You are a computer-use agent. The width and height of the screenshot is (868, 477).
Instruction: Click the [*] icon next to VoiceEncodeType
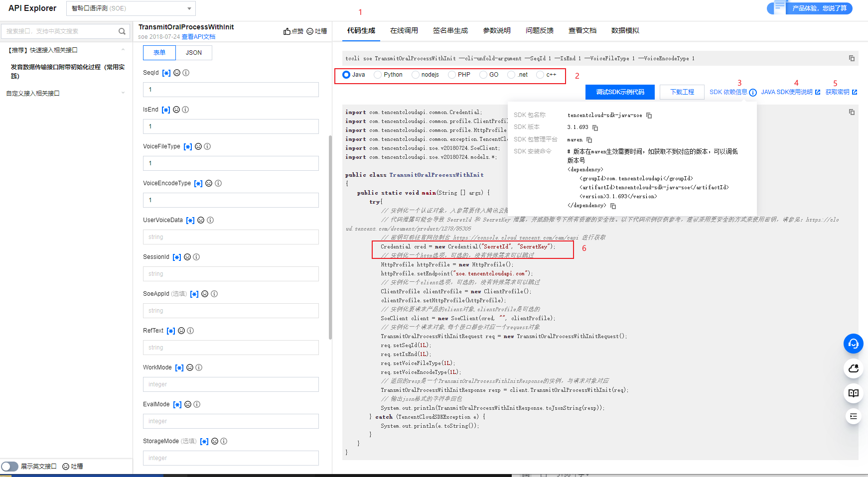[198, 183]
